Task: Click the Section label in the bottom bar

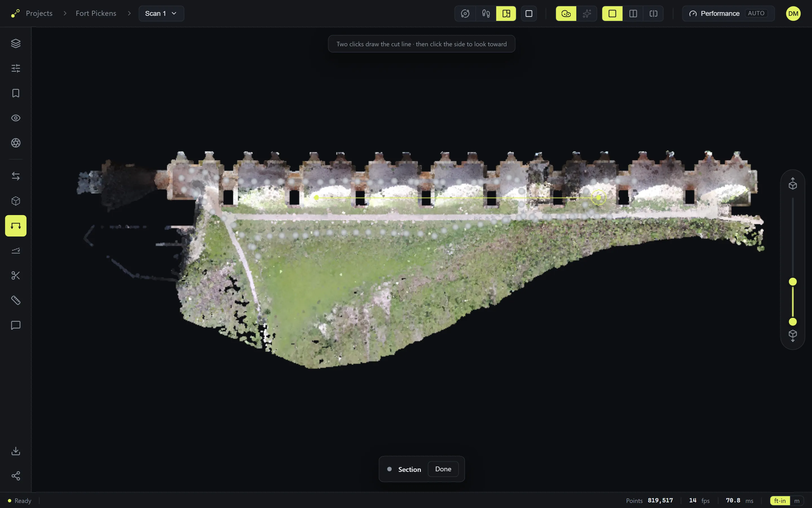Action: [409, 469]
